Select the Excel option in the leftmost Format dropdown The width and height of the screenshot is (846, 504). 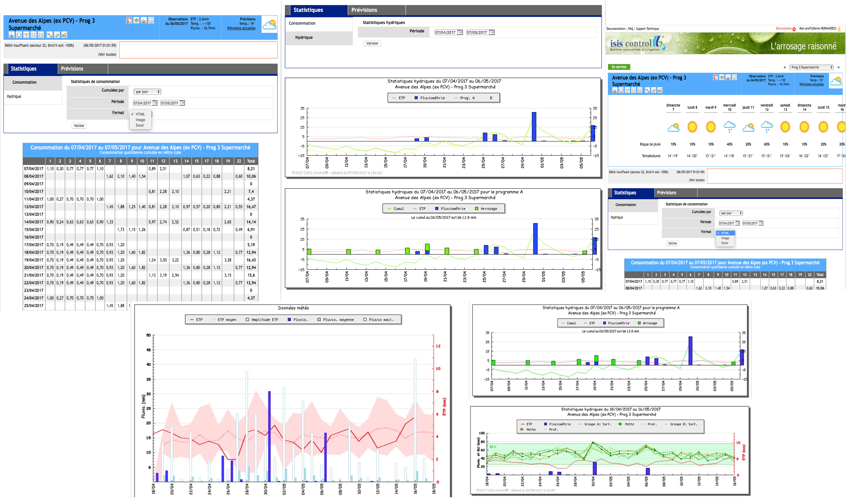tap(140, 125)
